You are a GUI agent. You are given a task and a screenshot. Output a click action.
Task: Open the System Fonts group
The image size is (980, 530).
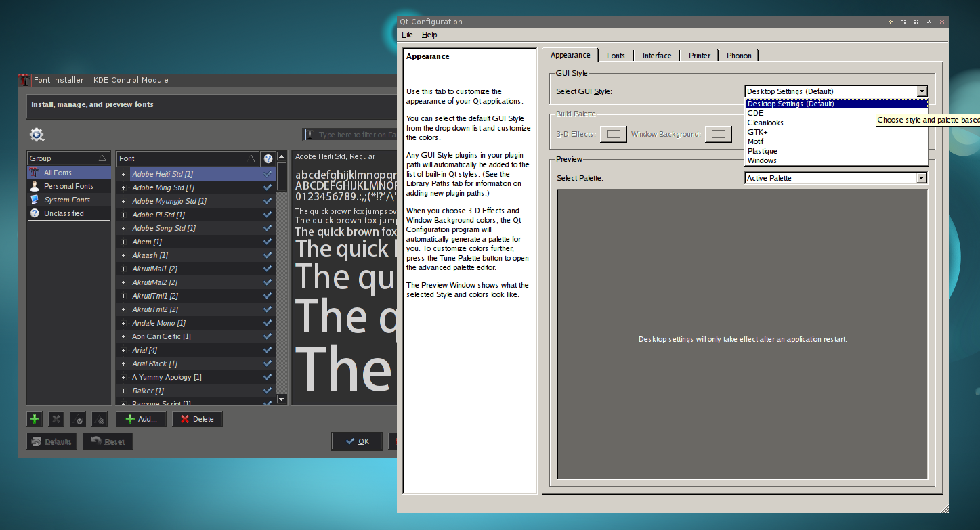click(66, 200)
